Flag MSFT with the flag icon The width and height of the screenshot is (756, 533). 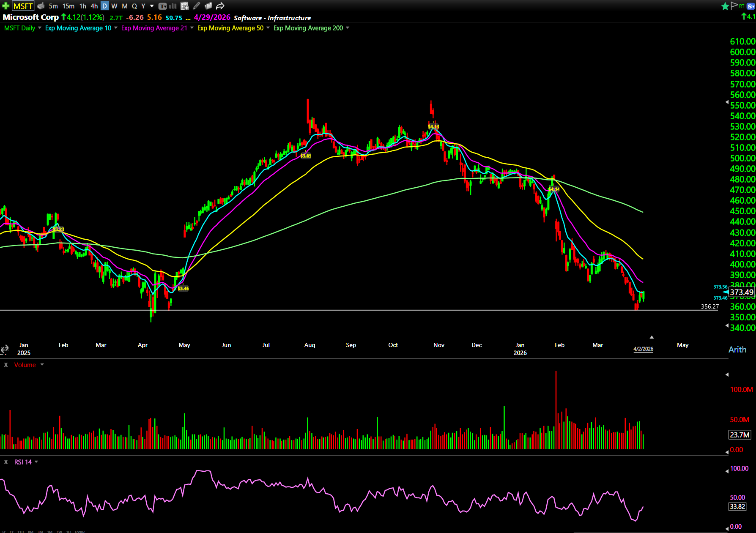(x=734, y=5)
